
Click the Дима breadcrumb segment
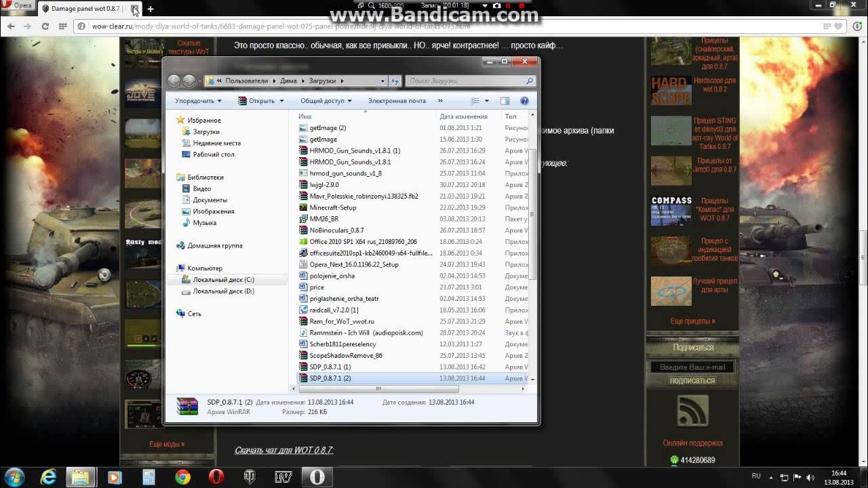point(288,81)
